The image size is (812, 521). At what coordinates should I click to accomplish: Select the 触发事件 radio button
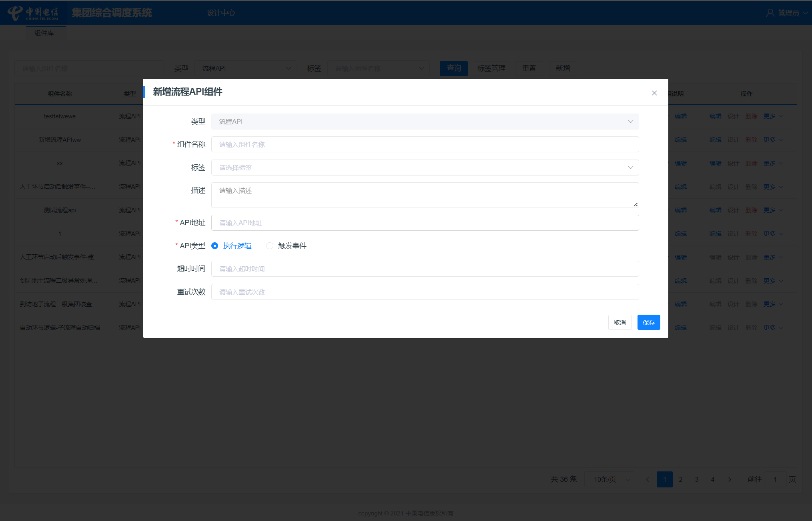point(270,246)
